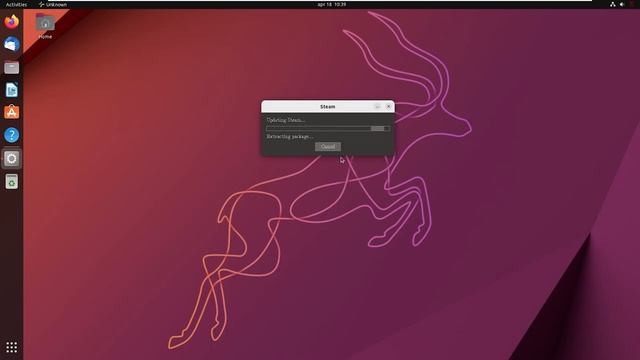Close the Steam updater dialog
This screenshot has height=360, width=640.
coord(388,107)
